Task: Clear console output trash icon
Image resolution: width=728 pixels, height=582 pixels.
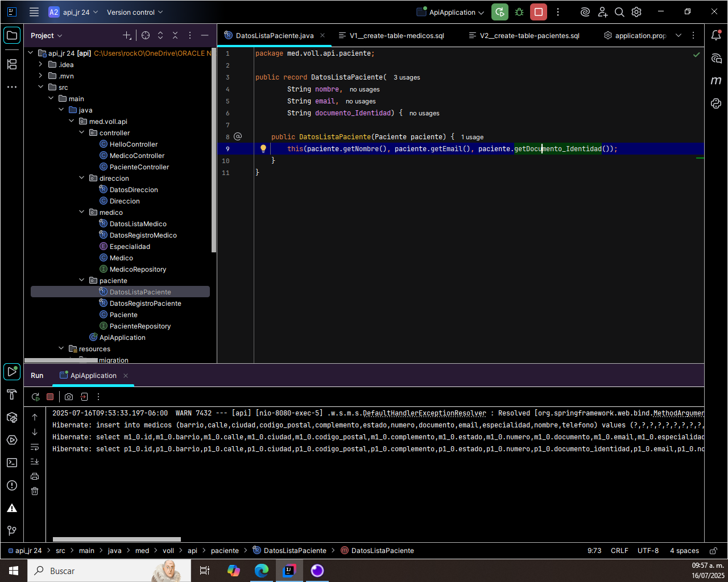Action: pos(35,491)
